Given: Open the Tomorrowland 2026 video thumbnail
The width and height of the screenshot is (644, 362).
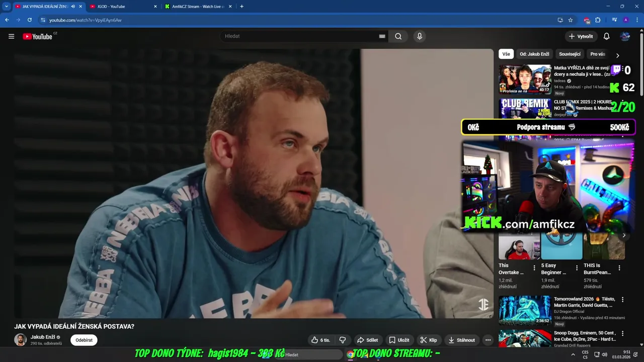Looking at the screenshot, I should point(525,310).
